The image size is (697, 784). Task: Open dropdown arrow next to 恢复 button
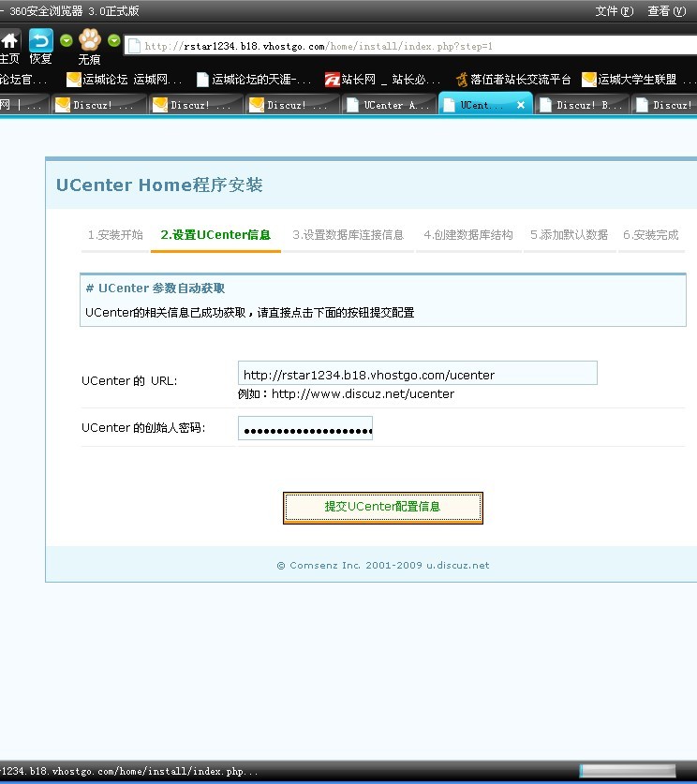point(66,40)
